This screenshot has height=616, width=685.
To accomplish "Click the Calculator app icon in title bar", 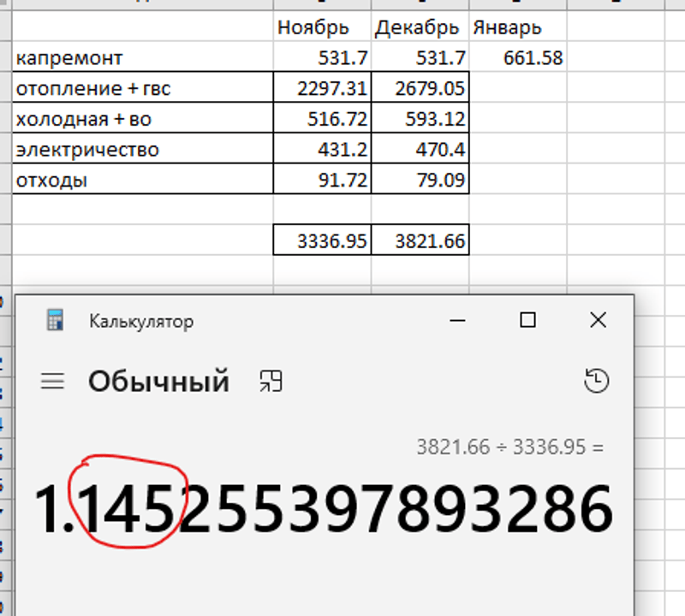I will click(56, 320).
